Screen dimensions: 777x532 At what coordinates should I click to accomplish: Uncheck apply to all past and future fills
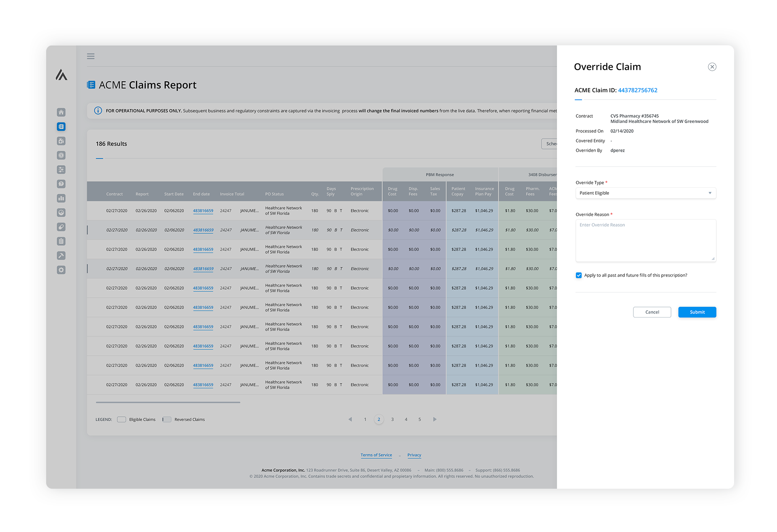tap(579, 275)
